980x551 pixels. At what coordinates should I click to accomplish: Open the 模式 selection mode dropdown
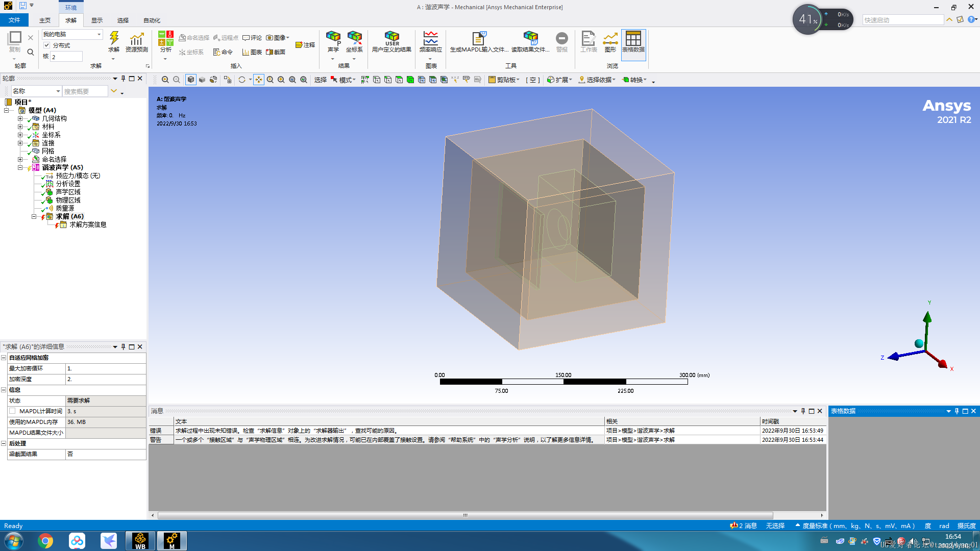[343, 80]
